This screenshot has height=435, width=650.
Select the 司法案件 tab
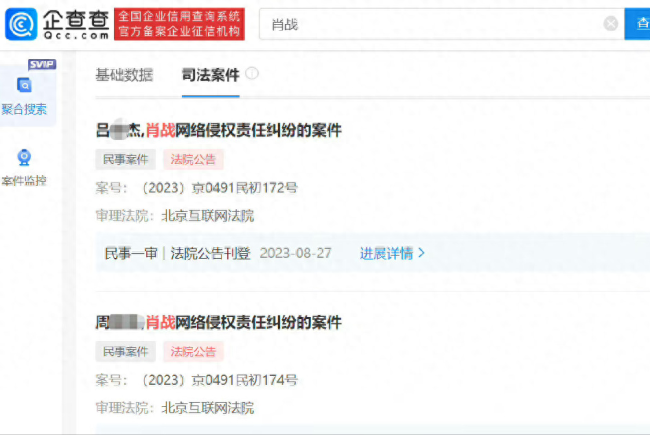tap(210, 75)
